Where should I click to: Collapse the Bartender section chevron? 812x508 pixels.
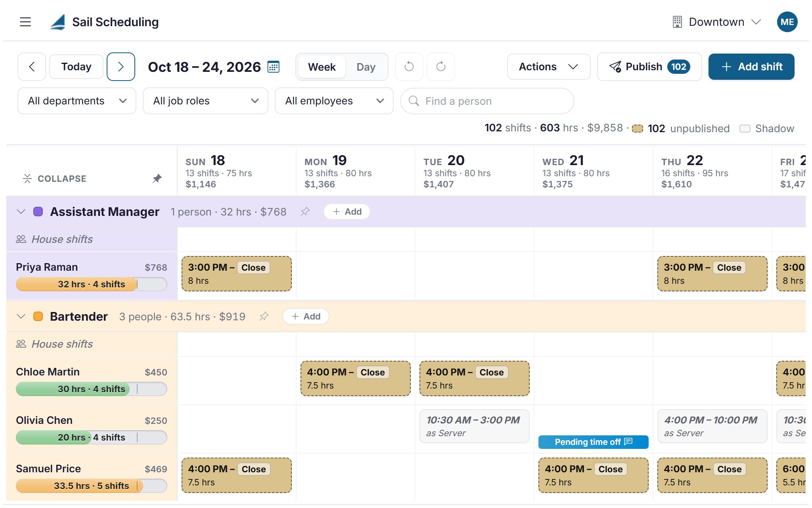pyautogui.click(x=21, y=316)
